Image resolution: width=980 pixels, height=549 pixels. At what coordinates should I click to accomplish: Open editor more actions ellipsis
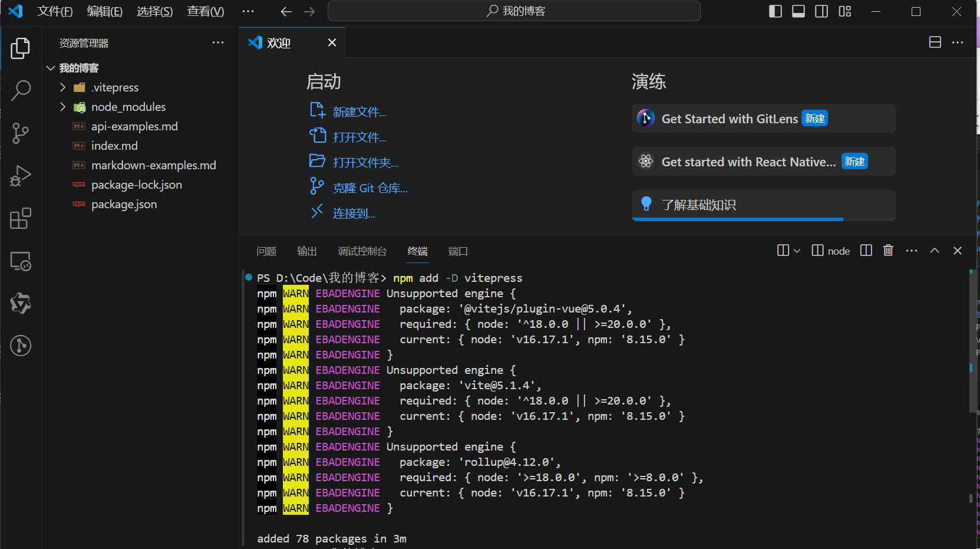click(x=958, y=42)
